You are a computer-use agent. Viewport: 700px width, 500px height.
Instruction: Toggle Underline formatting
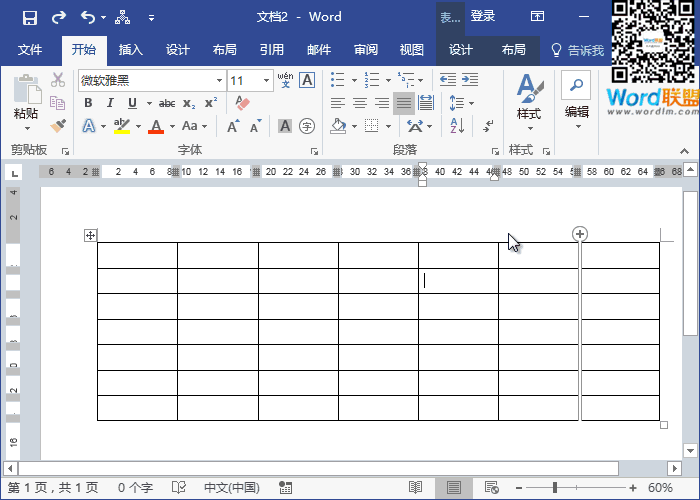[x=132, y=103]
